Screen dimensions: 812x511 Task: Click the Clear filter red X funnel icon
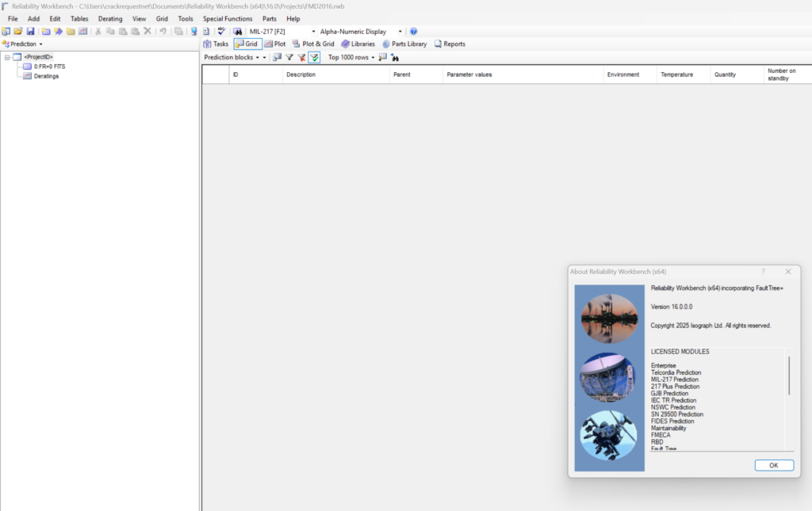point(302,57)
